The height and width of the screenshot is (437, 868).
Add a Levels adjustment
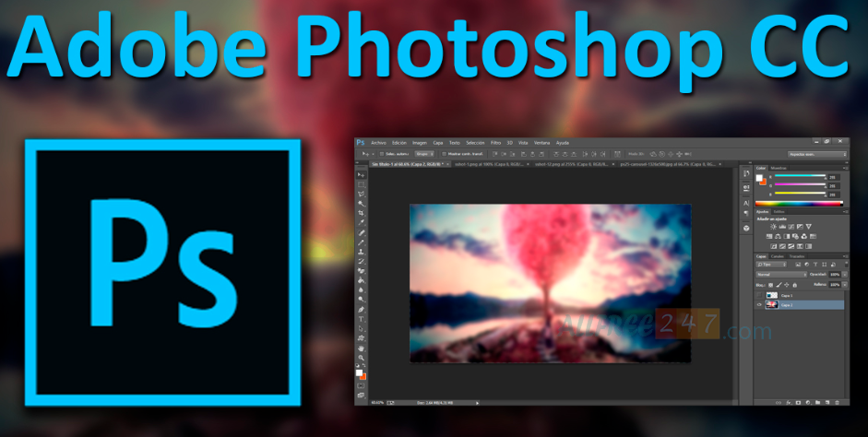782,227
